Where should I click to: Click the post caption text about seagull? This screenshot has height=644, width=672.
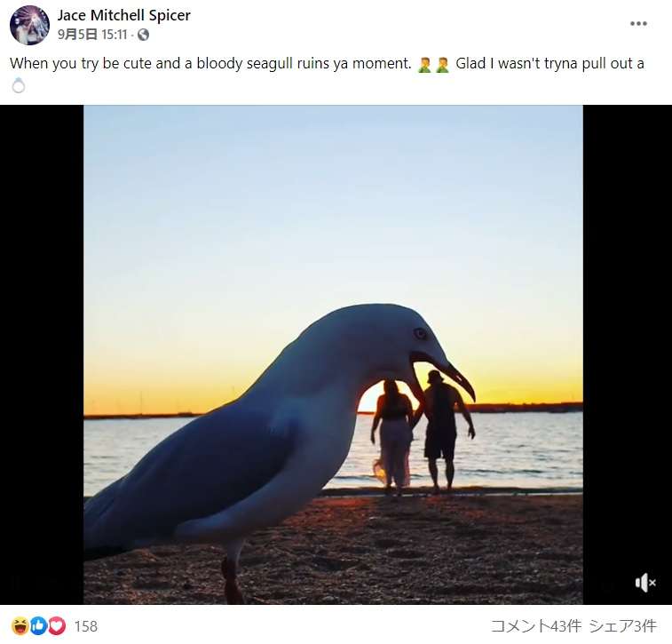(x=210, y=63)
